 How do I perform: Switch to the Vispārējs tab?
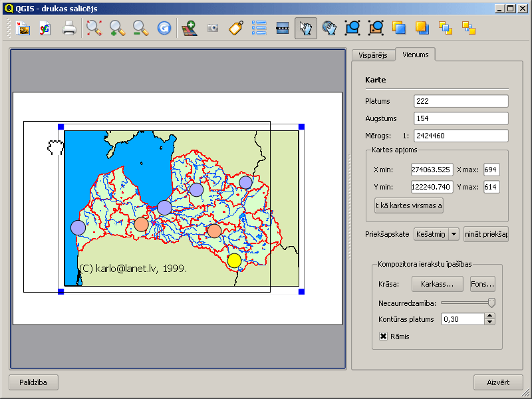373,55
